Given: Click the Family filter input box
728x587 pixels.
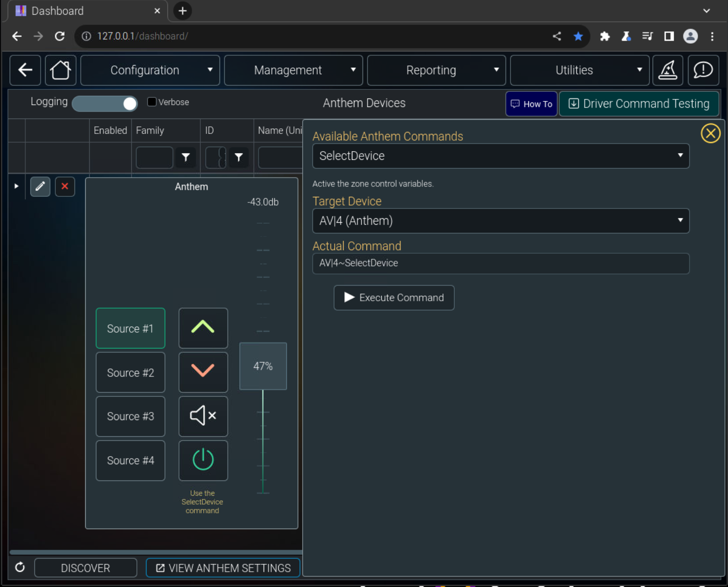Looking at the screenshot, I should click(155, 157).
